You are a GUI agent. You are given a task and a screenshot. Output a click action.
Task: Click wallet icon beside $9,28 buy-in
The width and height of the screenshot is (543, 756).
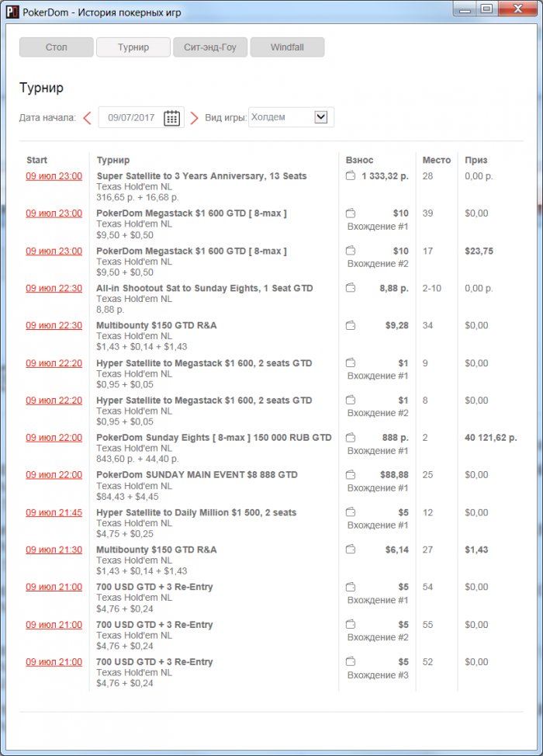(x=351, y=325)
